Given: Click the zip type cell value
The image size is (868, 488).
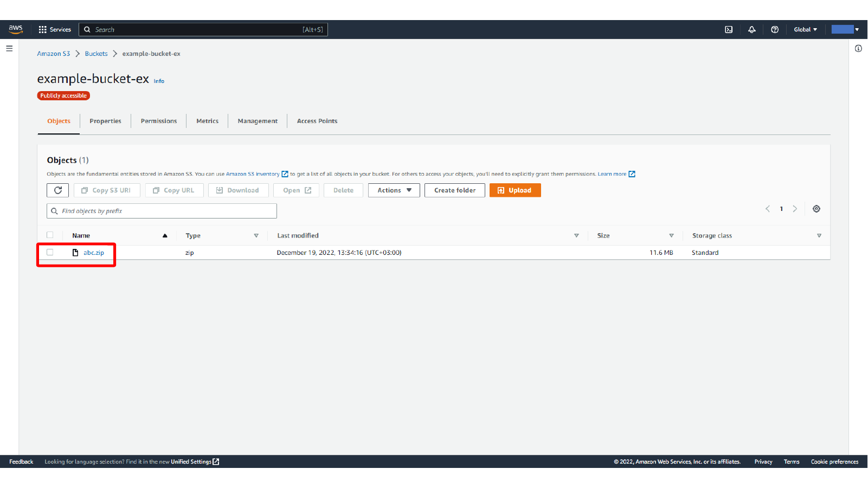Looking at the screenshot, I should click(x=189, y=253).
